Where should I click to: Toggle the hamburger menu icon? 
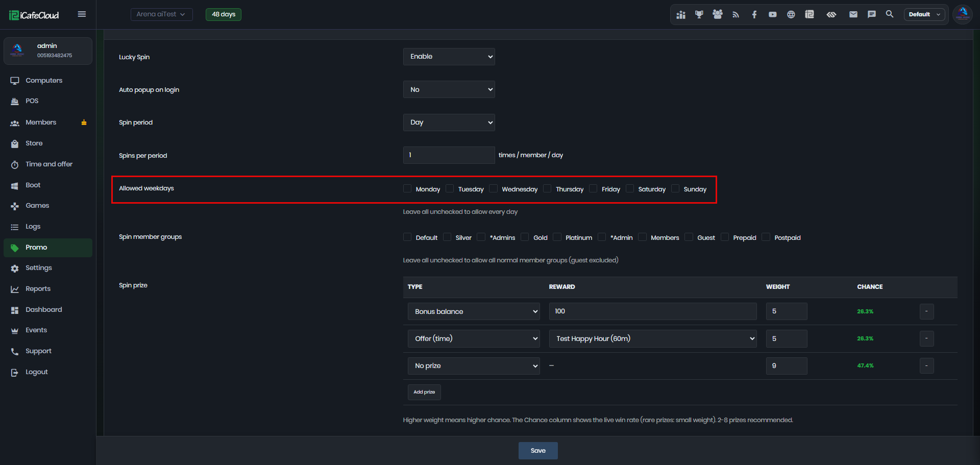pyautogui.click(x=82, y=14)
